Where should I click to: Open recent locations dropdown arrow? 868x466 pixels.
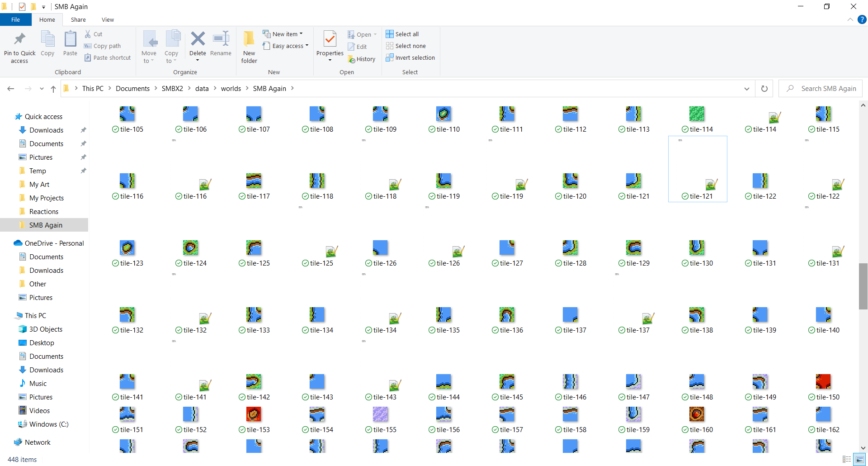point(42,89)
